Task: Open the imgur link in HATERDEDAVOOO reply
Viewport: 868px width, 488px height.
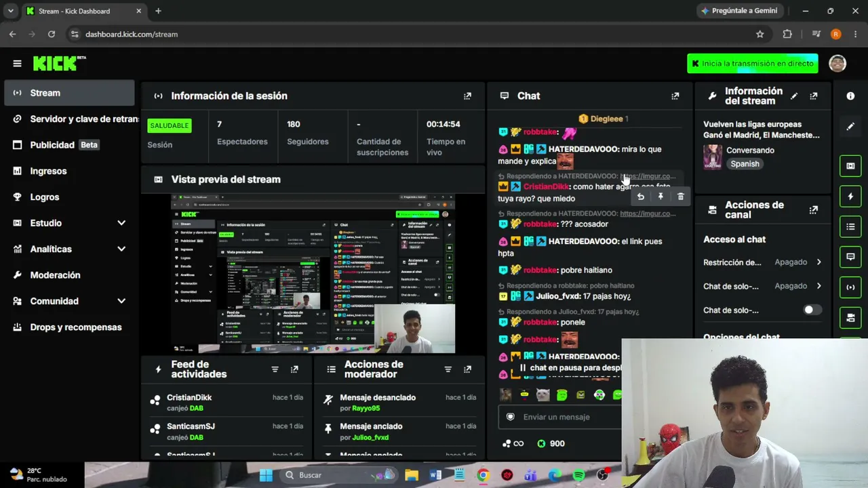Action: pyautogui.click(x=648, y=176)
